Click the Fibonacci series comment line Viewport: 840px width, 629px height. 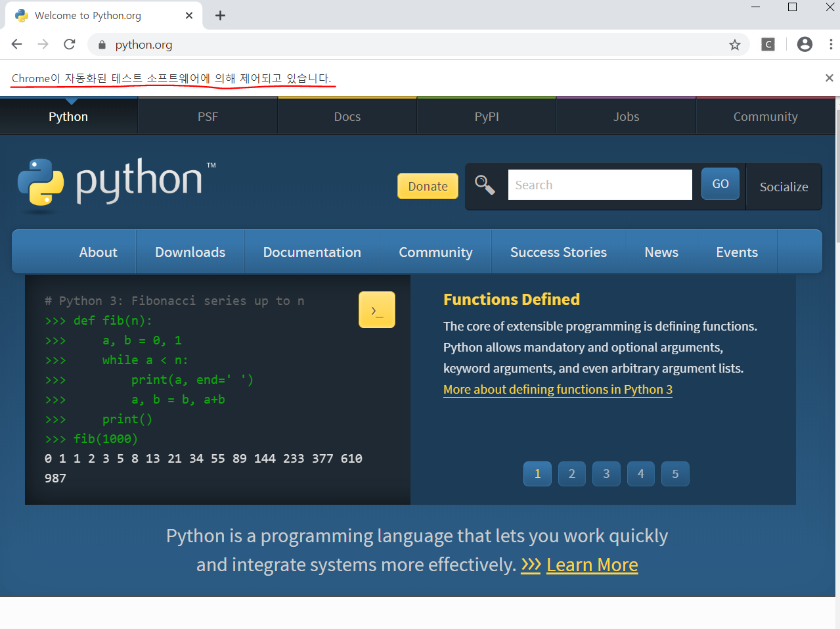(174, 301)
